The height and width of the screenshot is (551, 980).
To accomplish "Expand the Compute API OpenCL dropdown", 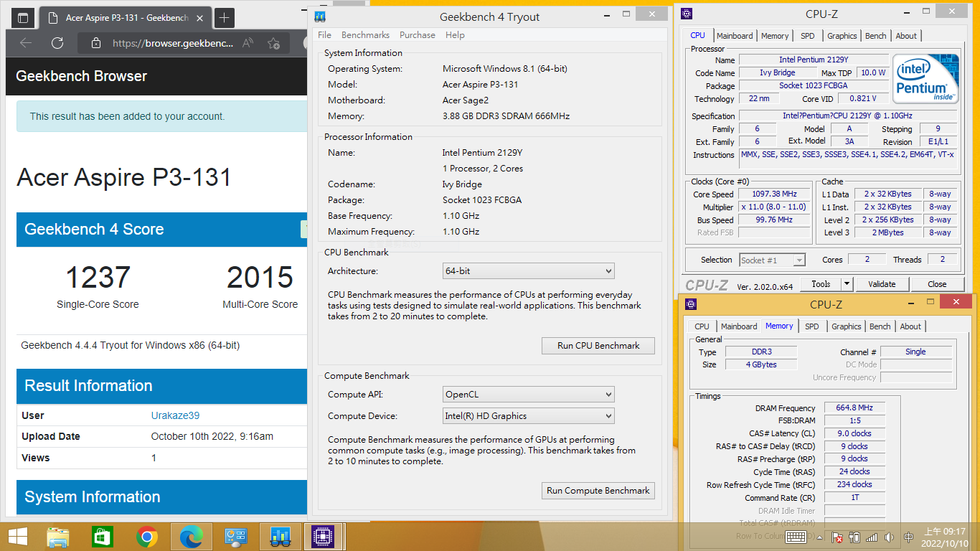I will [x=529, y=395].
